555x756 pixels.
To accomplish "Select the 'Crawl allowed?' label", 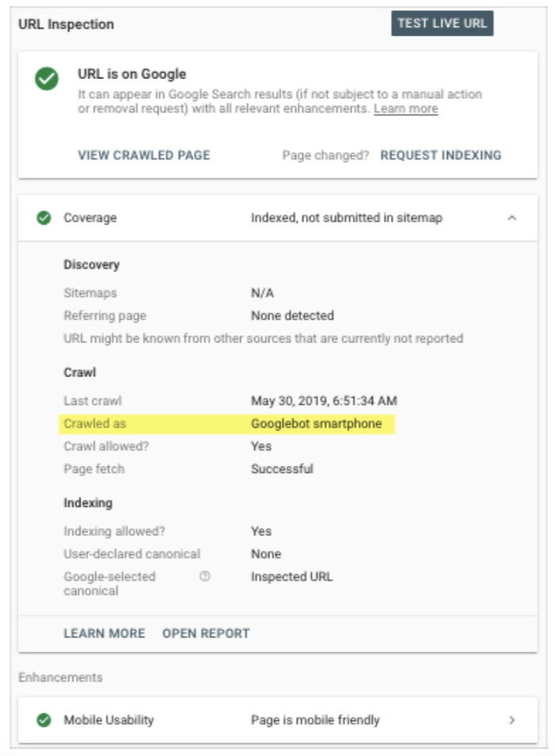I will pos(106,447).
